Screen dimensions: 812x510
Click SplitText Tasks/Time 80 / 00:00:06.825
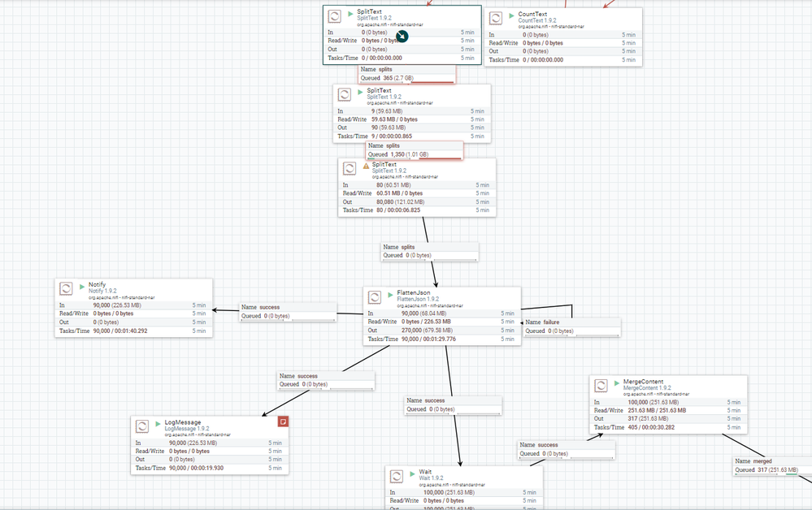point(398,210)
